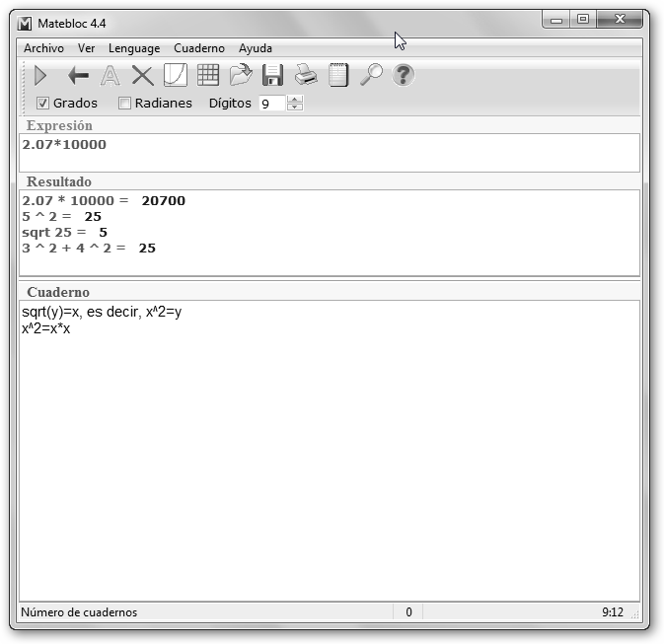Open the function graph plot tool
664x644 pixels.
[175, 75]
